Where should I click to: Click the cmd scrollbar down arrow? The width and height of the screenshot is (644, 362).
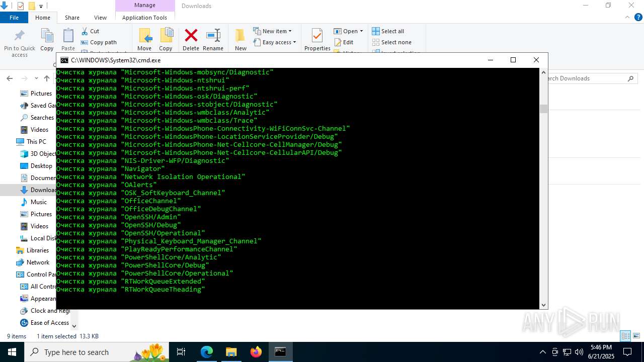tap(543, 305)
